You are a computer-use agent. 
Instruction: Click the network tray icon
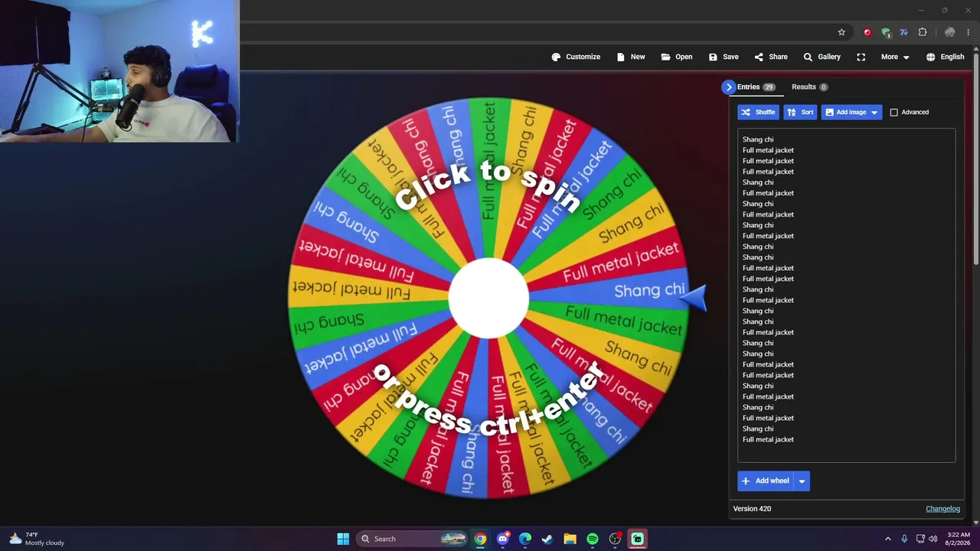tap(920, 539)
